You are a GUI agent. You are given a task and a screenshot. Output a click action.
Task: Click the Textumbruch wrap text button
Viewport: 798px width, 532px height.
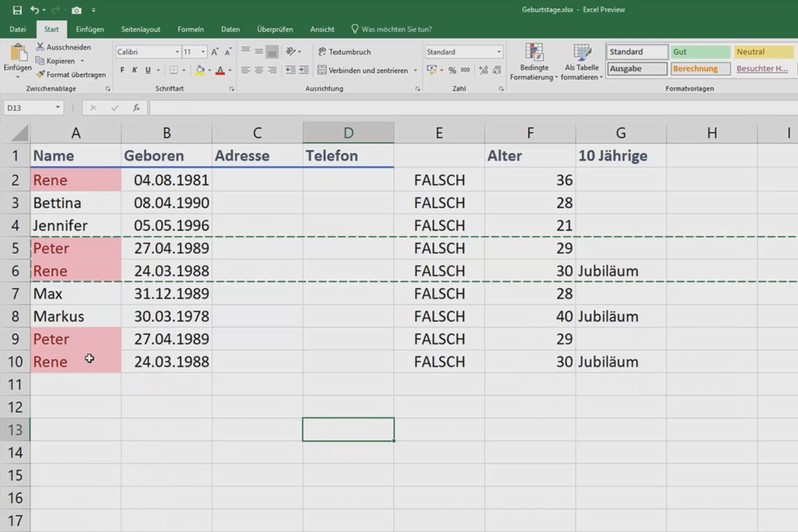tap(344, 52)
